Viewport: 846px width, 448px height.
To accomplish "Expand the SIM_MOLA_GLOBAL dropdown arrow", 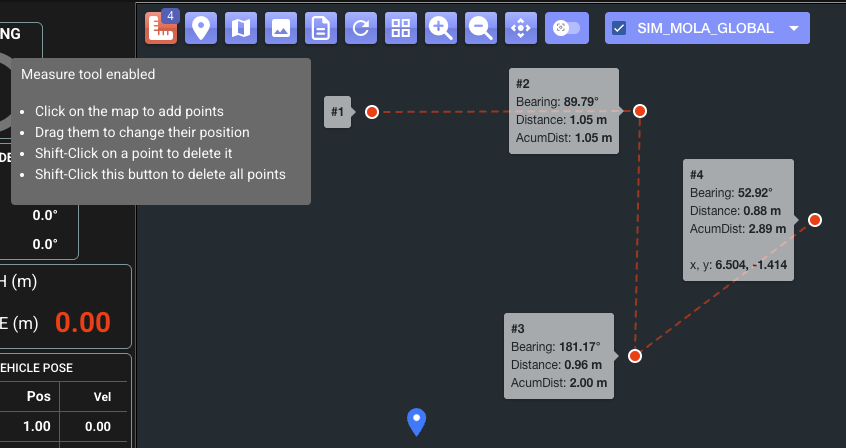I will [794, 28].
